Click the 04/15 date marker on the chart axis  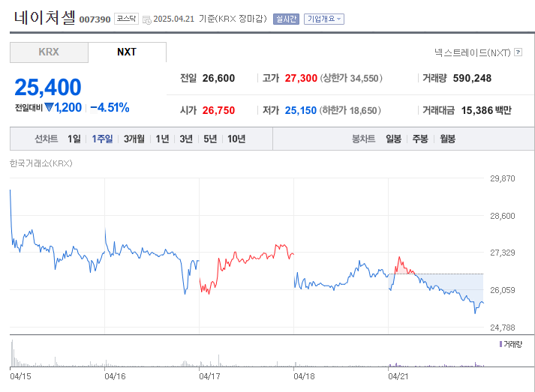(x=20, y=376)
